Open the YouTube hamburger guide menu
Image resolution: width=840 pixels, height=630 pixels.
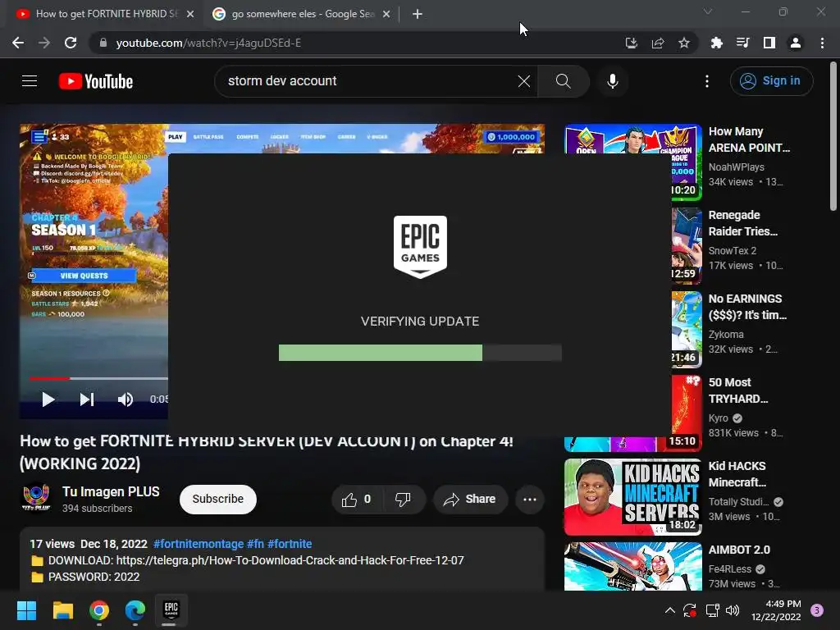(30, 81)
